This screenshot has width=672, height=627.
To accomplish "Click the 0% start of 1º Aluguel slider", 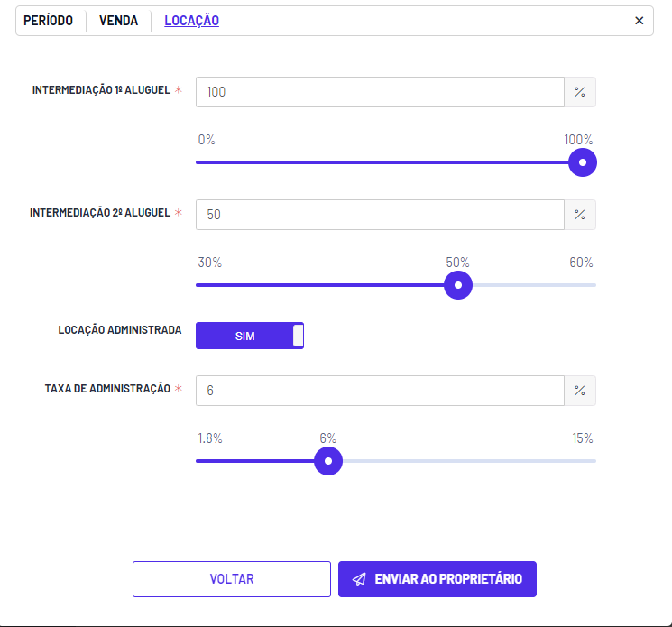I will [x=207, y=140].
